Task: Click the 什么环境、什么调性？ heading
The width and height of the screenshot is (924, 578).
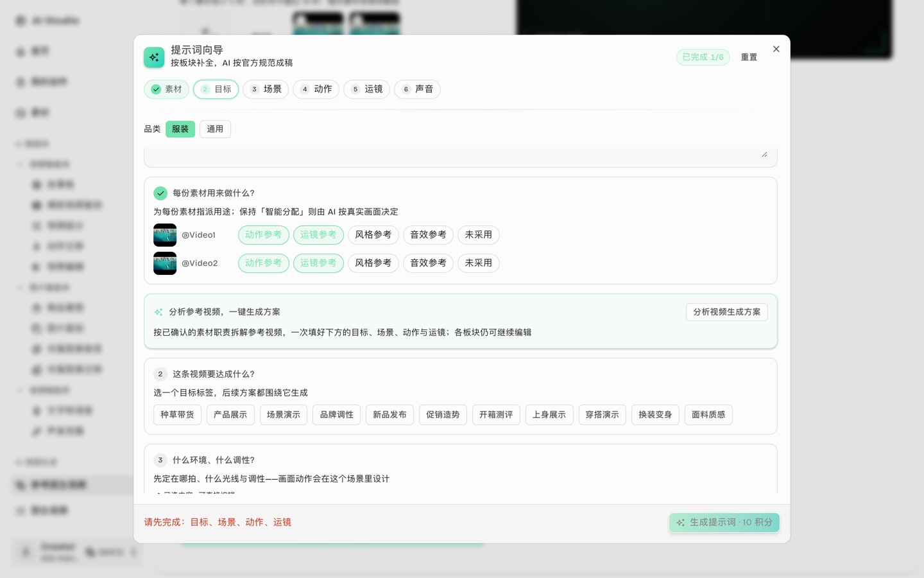Action: (214, 460)
